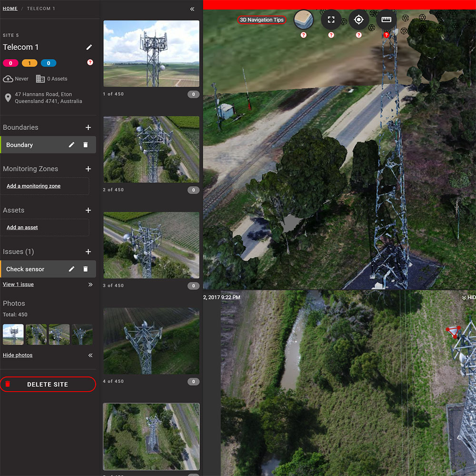The height and width of the screenshot is (476, 476).
Task: Open photo 4 of 450
Action: pos(151,341)
